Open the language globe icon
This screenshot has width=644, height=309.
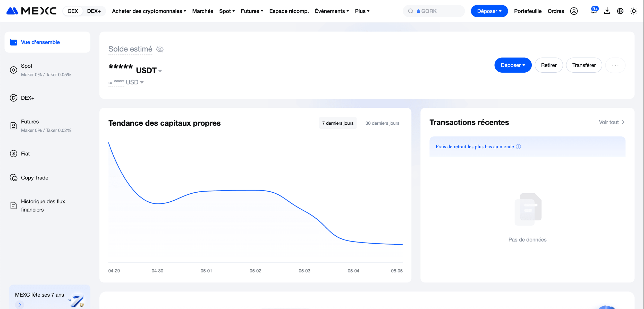tap(620, 11)
